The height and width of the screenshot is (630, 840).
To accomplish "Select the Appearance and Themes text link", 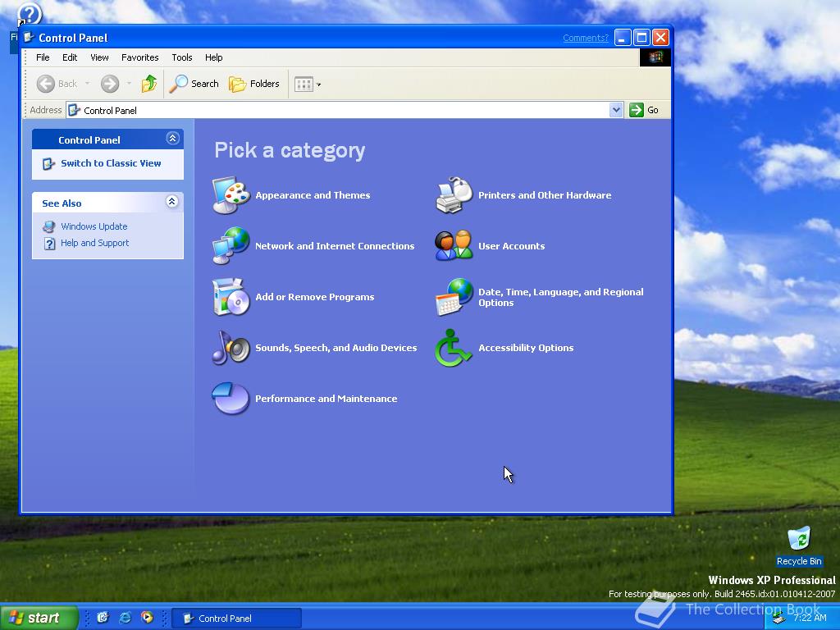I will point(313,195).
